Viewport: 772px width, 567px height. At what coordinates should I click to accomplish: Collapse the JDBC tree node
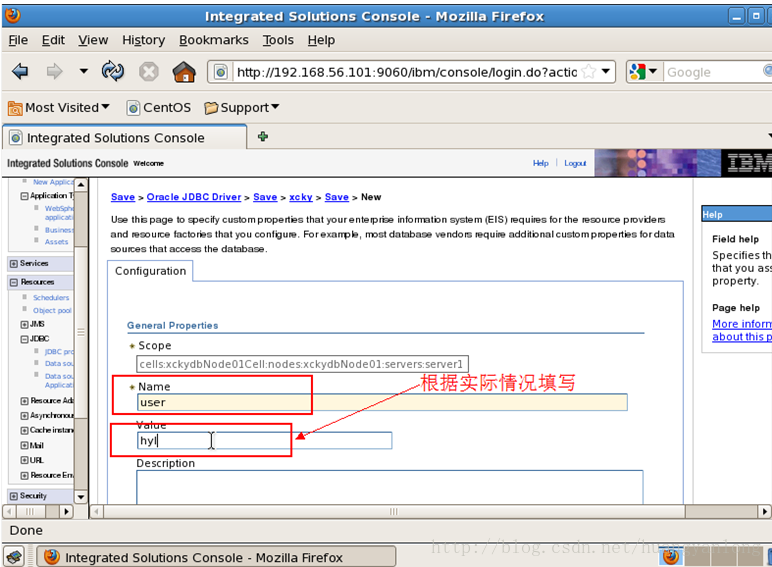(24, 339)
